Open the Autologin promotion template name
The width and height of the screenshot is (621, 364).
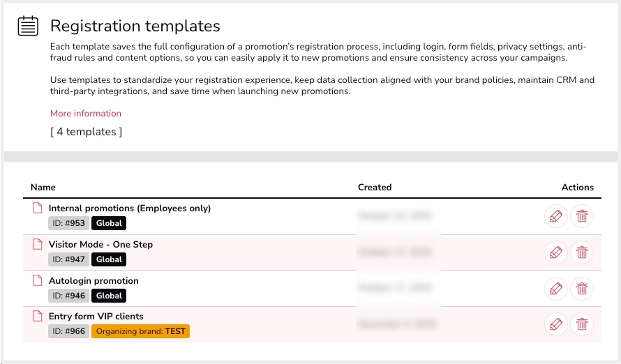point(93,280)
